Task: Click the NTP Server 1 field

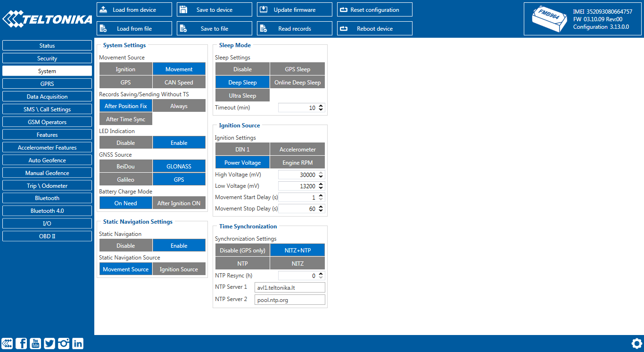Action: (289, 287)
